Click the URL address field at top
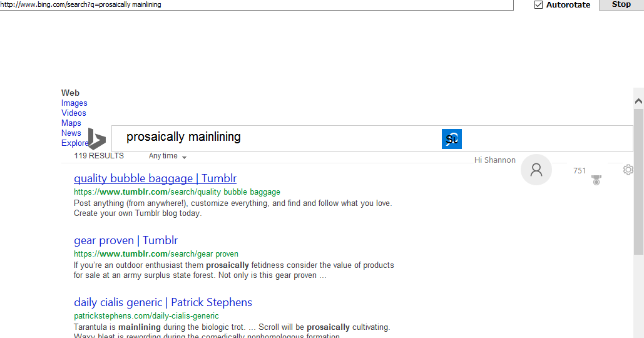Screen dimensions: 644x338 [257, 5]
